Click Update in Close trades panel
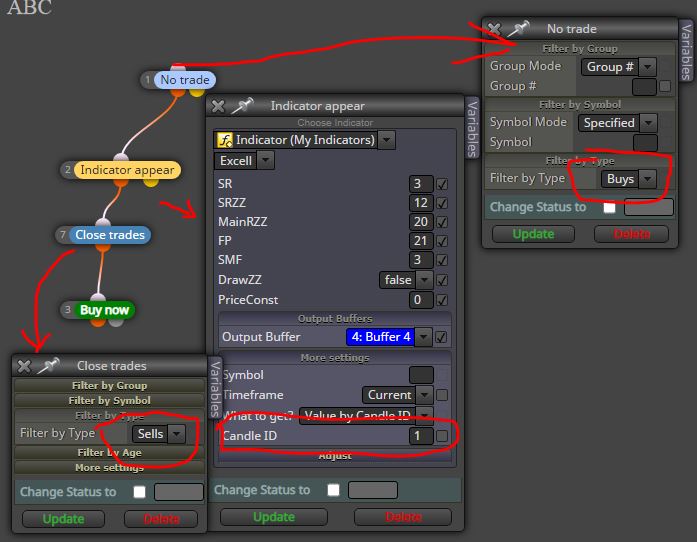Screen dimensions: 697x542 (63, 519)
